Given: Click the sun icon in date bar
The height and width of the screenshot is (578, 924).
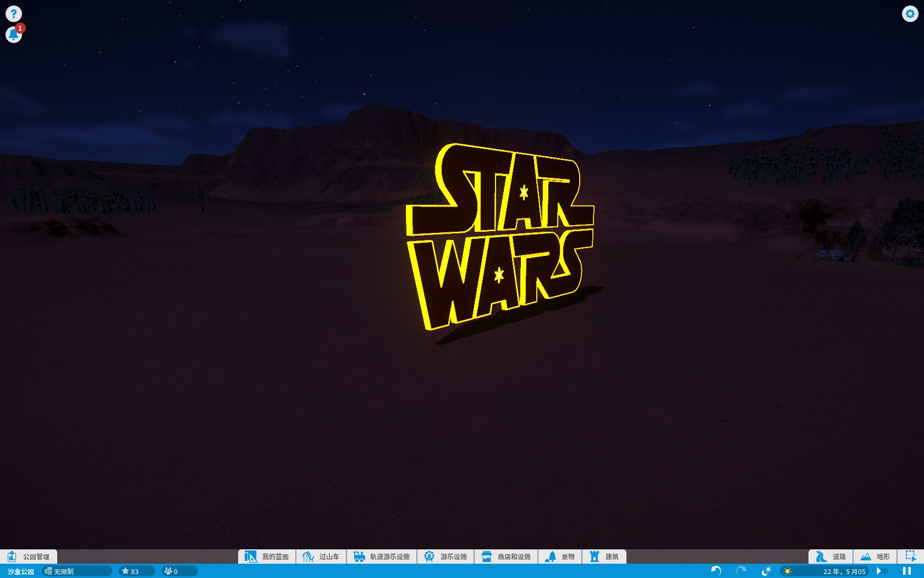Looking at the screenshot, I should coord(788,571).
